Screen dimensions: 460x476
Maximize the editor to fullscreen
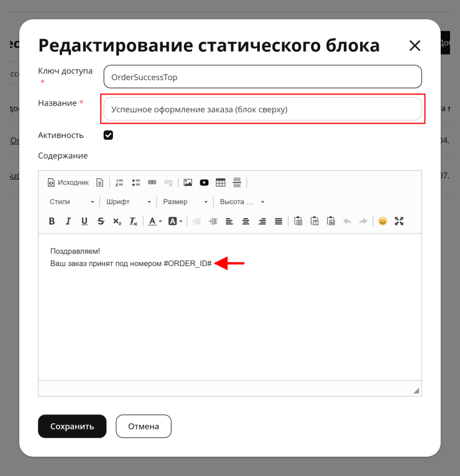coord(399,221)
